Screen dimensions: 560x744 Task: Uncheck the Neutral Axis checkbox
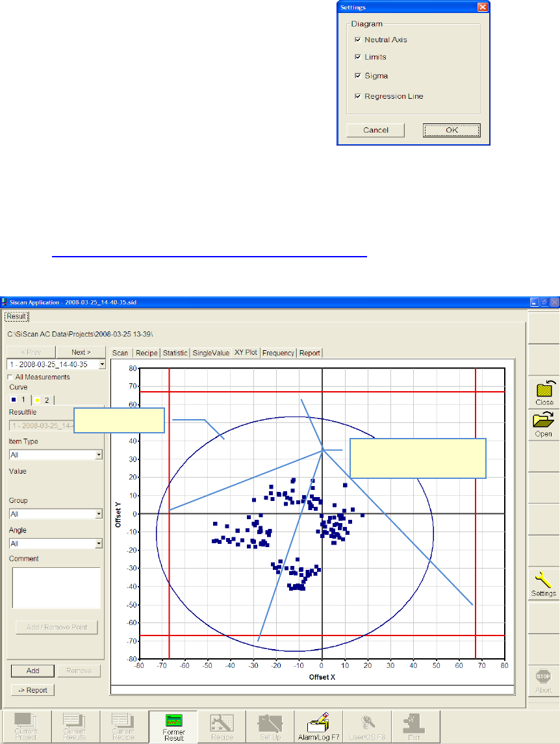click(357, 40)
